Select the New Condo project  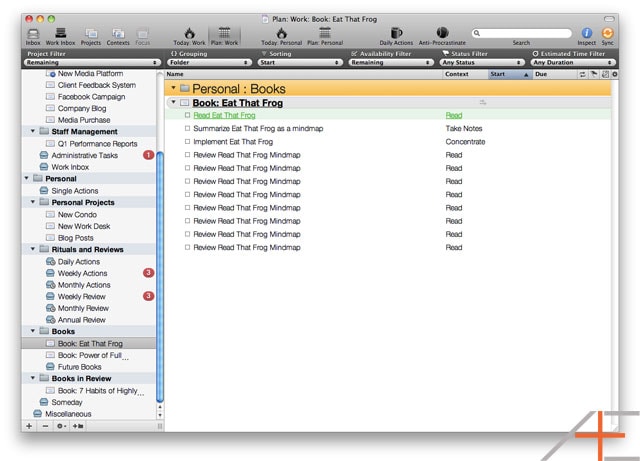(x=77, y=214)
